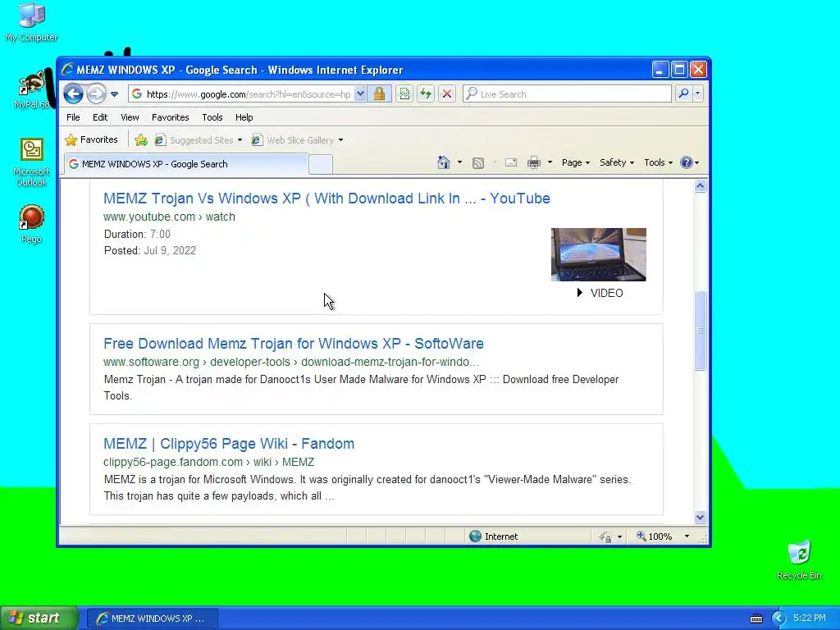Click the Live Search magnifier button
Screen dimensions: 840x630
pyautogui.click(x=683, y=94)
